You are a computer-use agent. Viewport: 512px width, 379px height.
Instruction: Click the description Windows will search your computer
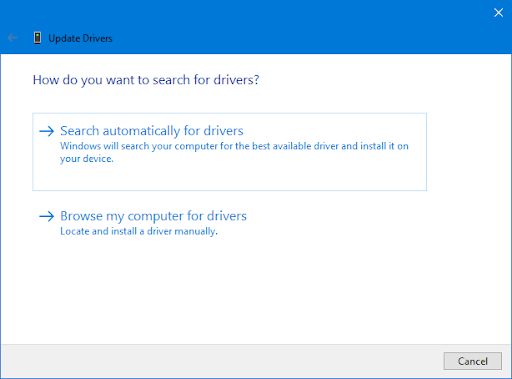click(x=234, y=152)
